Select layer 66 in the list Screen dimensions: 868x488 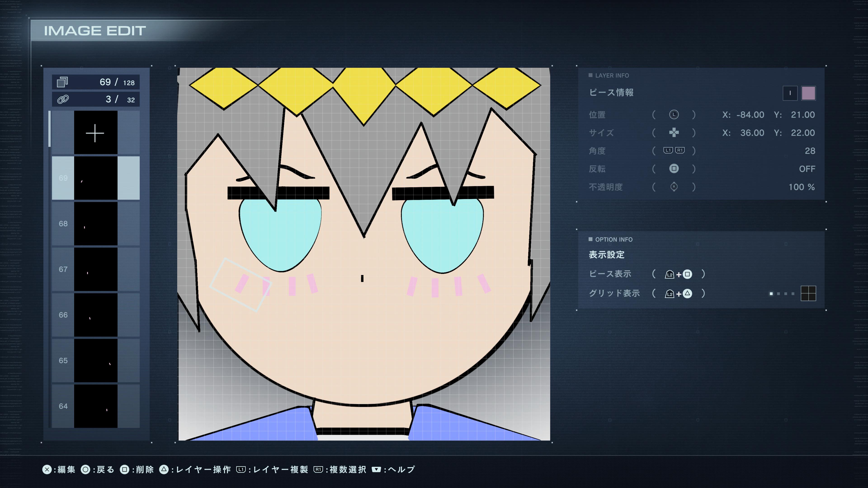tap(96, 315)
